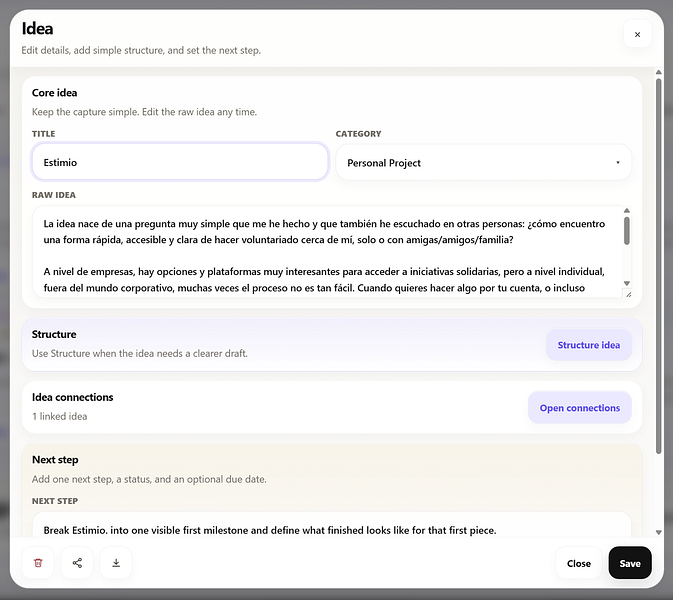Click the Raw Idea scrollbar down arrow

click(627, 283)
